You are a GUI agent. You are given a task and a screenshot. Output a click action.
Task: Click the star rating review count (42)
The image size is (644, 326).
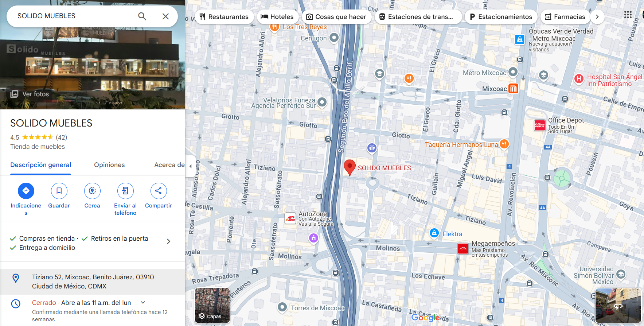(61, 137)
